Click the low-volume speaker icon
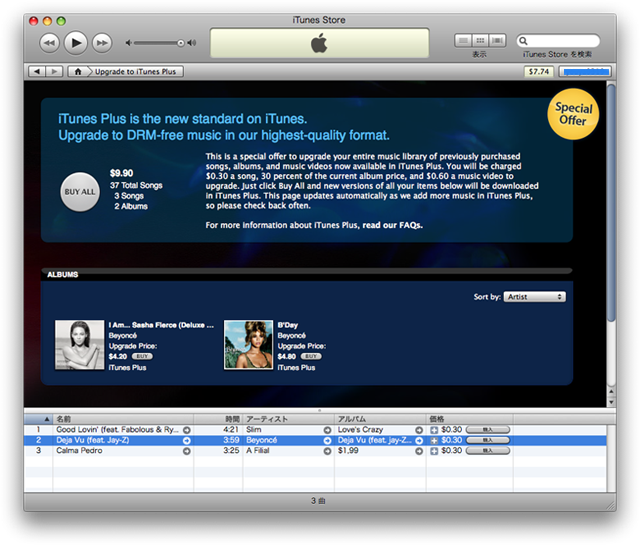640x545 pixels. pos(129,43)
